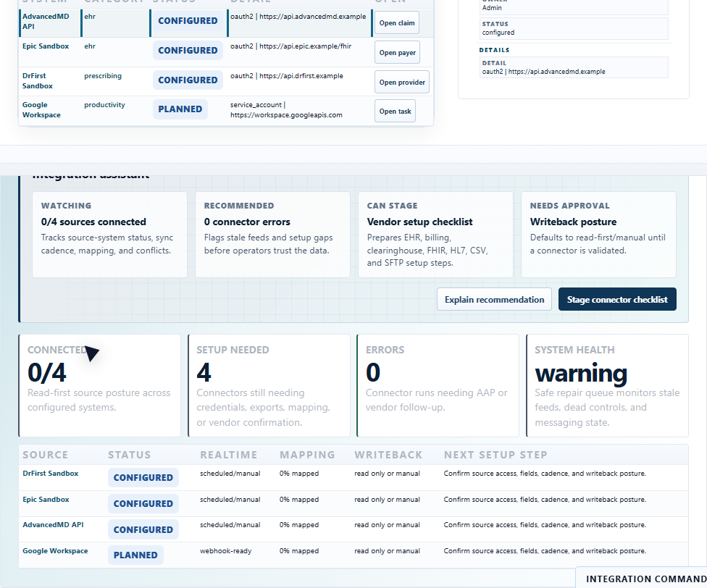Stage connector checklist
This screenshot has width=707, height=588.
click(x=617, y=300)
